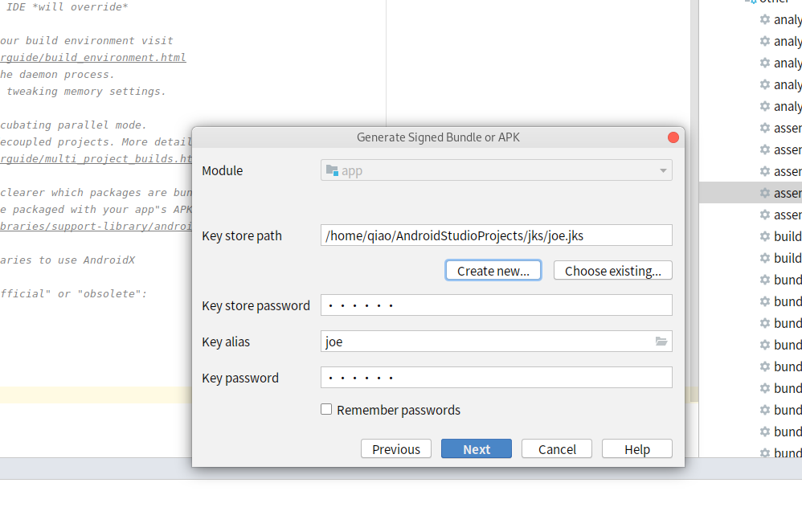Click the Choose existing... button
Image resolution: width=802 pixels, height=532 pixels.
click(613, 271)
